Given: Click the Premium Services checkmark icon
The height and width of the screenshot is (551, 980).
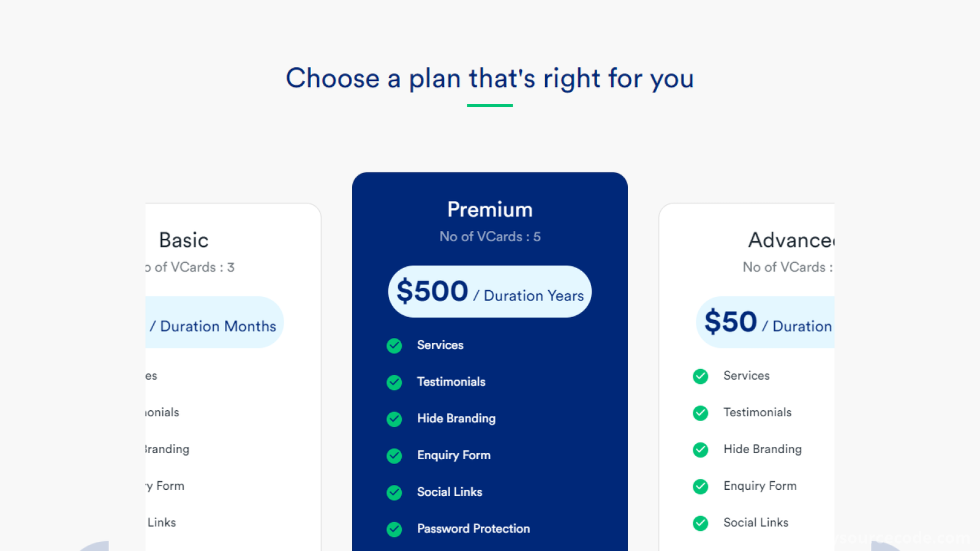Looking at the screenshot, I should tap(394, 346).
